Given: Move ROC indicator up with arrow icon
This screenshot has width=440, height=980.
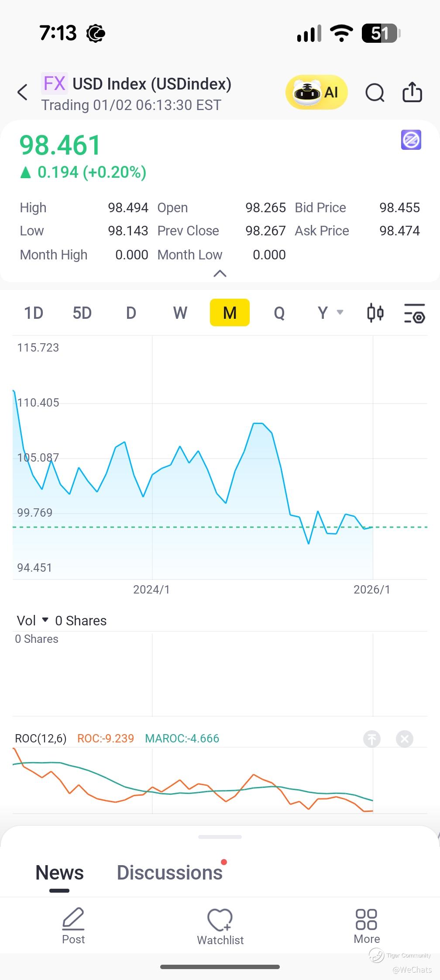Looking at the screenshot, I should tap(372, 739).
